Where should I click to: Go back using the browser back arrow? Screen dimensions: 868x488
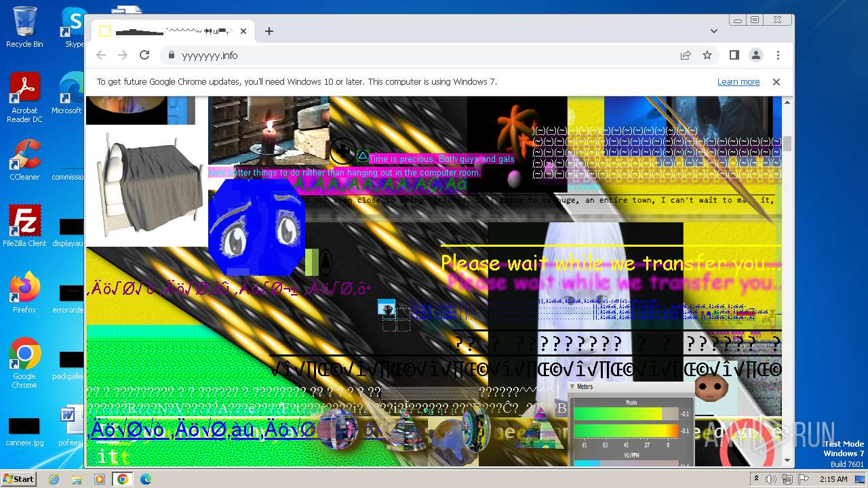pyautogui.click(x=101, y=56)
